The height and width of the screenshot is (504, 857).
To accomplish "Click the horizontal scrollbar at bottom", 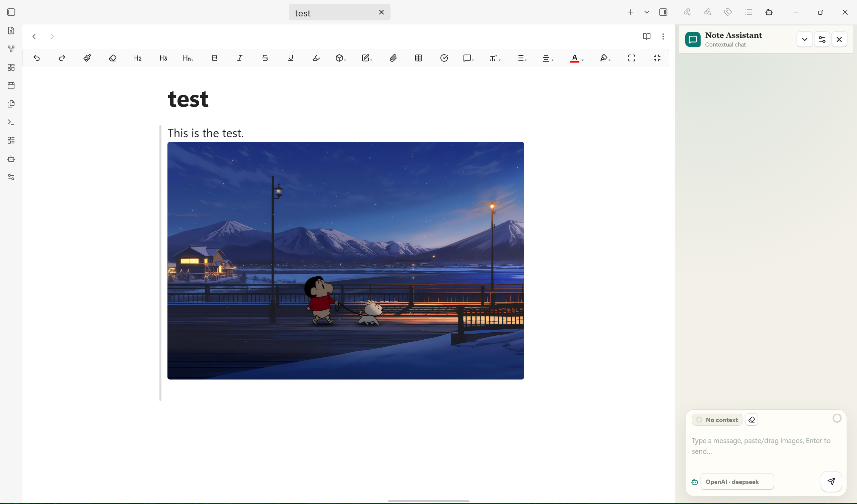I will point(429,501).
